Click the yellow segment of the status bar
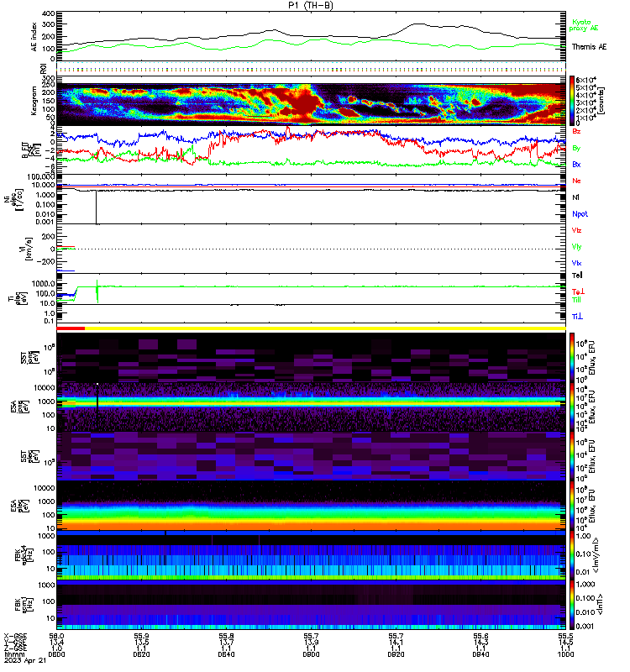 325,328
